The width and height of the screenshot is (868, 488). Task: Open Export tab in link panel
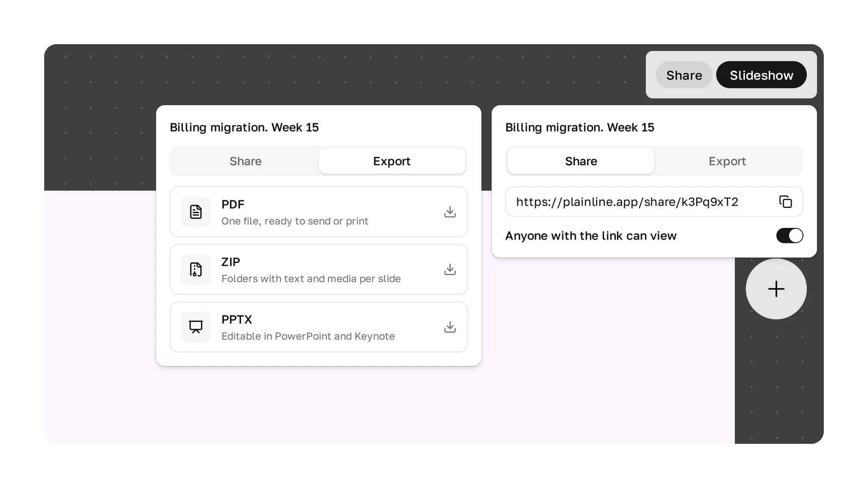pyautogui.click(x=727, y=161)
